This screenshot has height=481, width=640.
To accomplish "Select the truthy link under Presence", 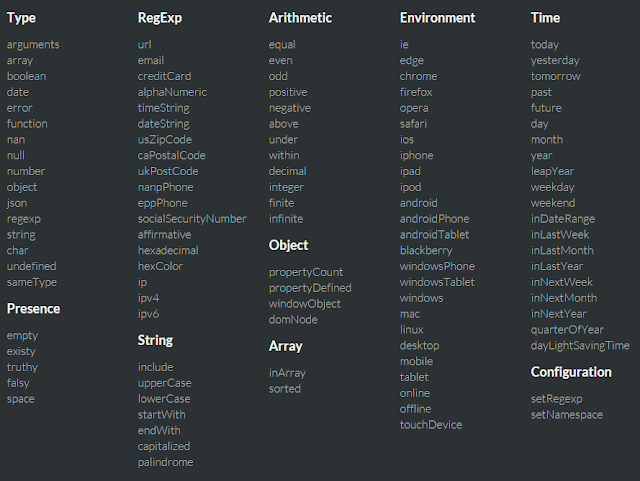I will click(22, 367).
